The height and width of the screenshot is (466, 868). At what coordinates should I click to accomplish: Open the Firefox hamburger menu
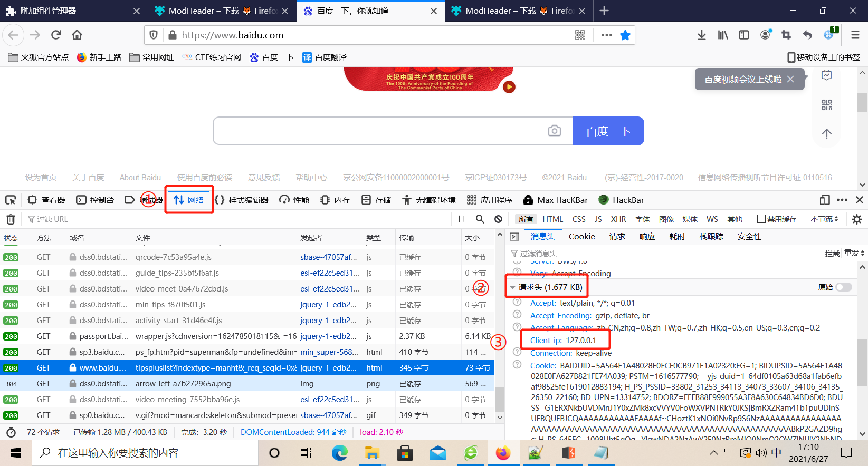(x=855, y=35)
